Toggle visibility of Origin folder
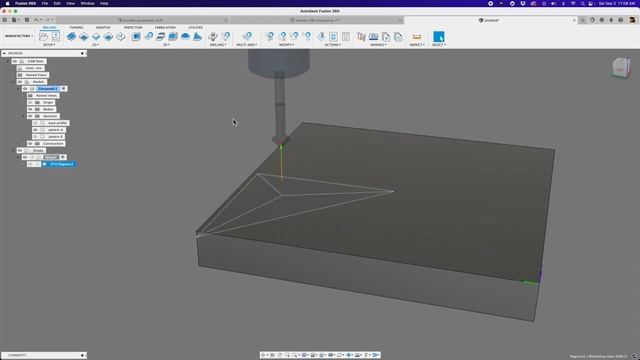The width and height of the screenshot is (640, 360). tap(30, 102)
